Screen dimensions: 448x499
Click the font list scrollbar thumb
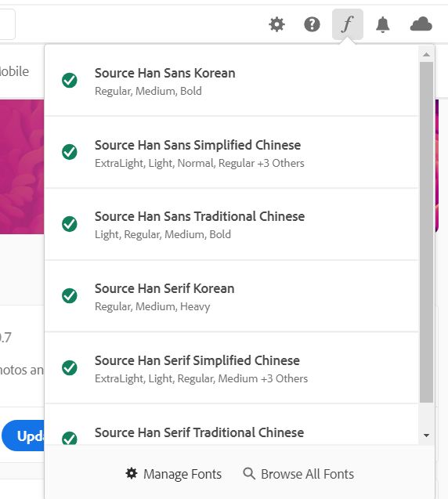tap(426, 233)
